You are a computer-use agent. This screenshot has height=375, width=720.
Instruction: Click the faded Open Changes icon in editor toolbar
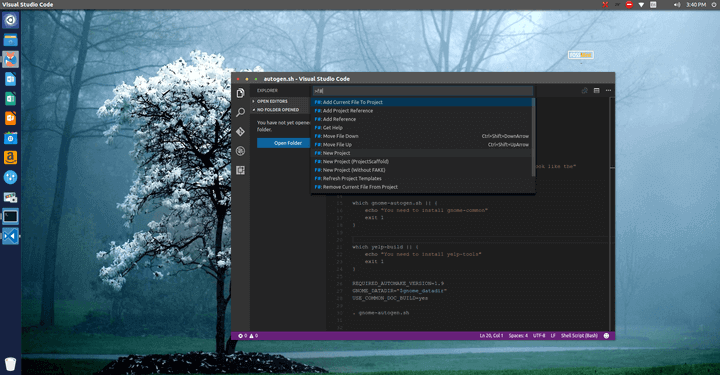tap(585, 90)
